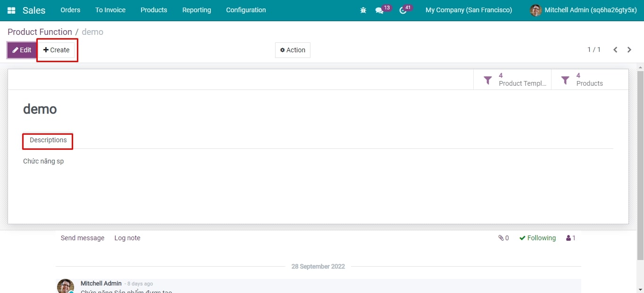The height and width of the screenshot is (293, 644).
Task: Toggle the Following subscription status
Action: coord(537,238)
